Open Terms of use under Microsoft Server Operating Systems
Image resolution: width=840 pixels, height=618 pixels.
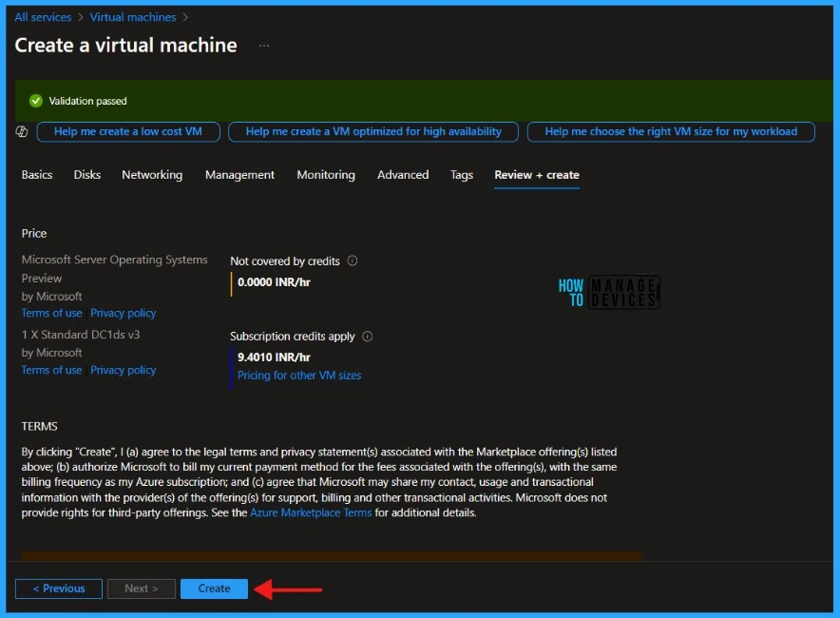pos(51,313)
